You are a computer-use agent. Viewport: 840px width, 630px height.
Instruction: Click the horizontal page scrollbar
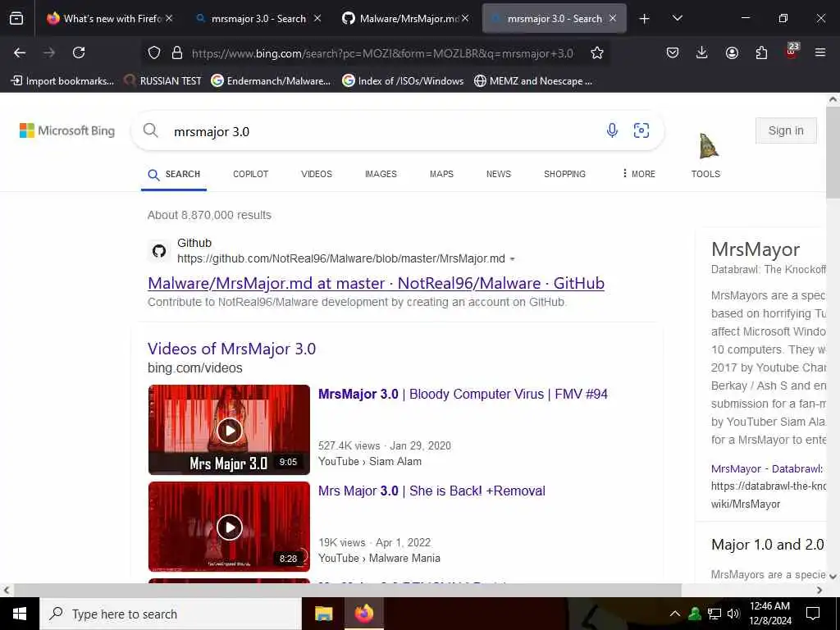347,591
